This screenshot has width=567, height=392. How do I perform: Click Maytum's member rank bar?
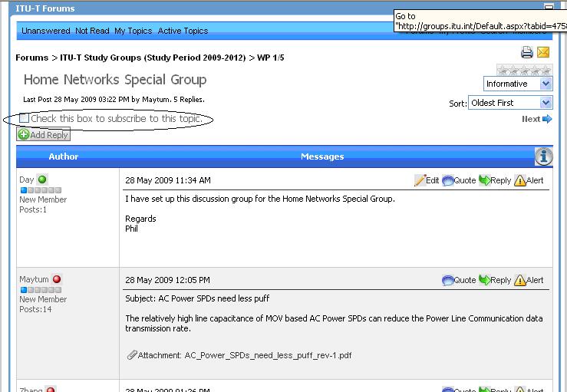pos(41,290)
